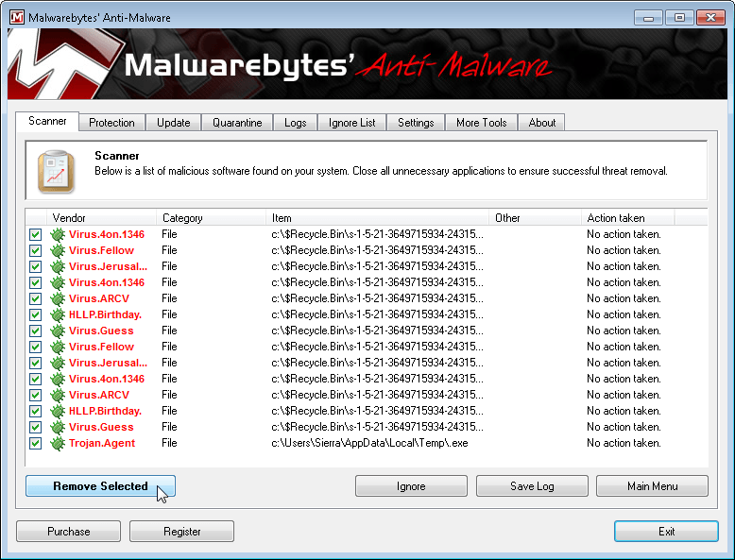Click the bug icon beside first Virus.ARCV
The height and width of the screenshot is (560, 735).
[x=58, y=299]
